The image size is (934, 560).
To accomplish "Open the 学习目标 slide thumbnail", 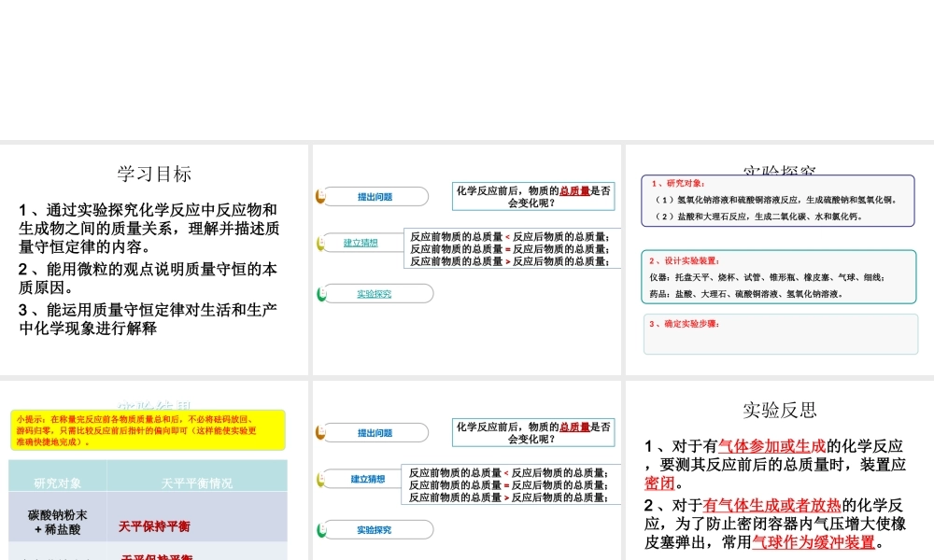I will [x=154, y=259].
